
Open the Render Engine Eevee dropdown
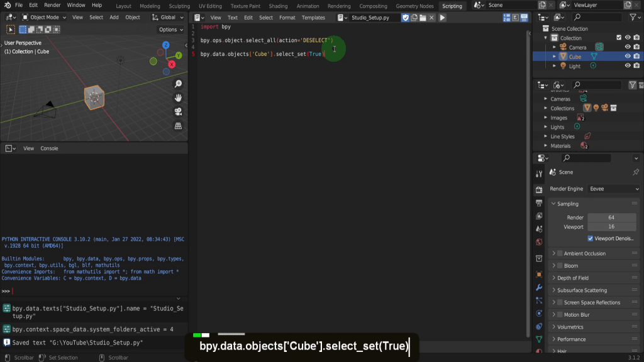pos(614,189)
